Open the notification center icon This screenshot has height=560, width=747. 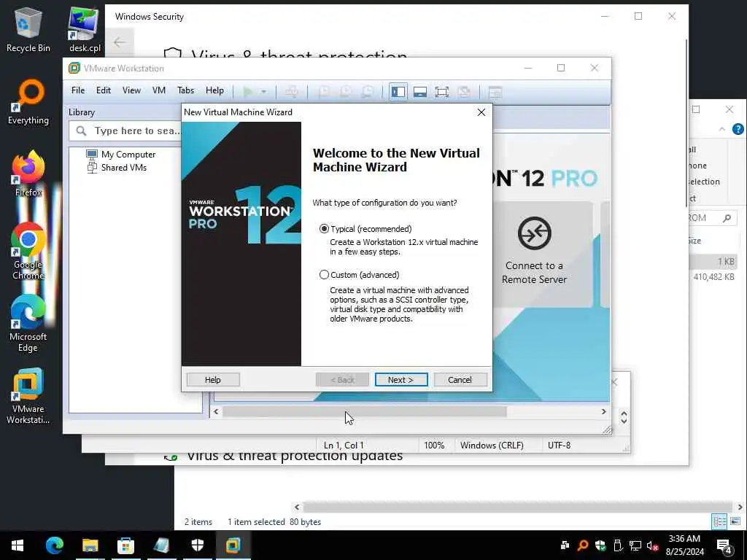724,547
